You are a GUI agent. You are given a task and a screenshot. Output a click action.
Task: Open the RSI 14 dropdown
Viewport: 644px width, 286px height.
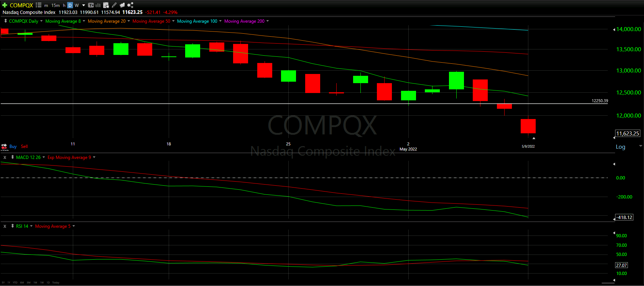click(x=31, y=226)
